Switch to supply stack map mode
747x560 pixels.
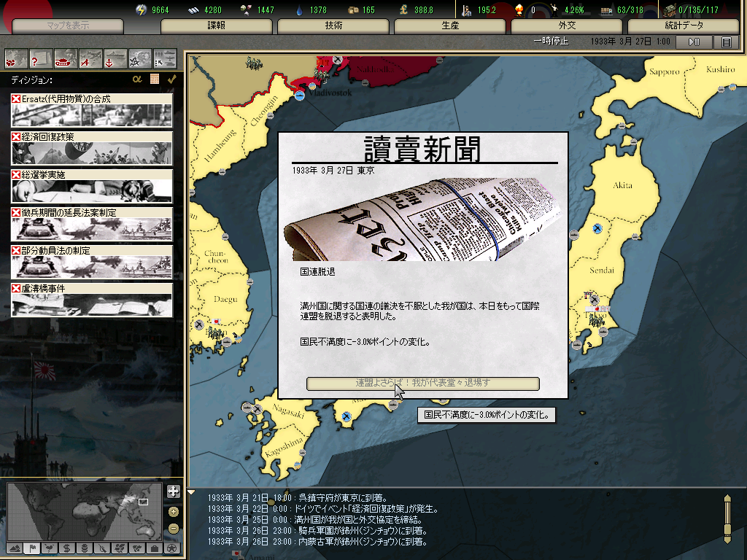(85, 548)
